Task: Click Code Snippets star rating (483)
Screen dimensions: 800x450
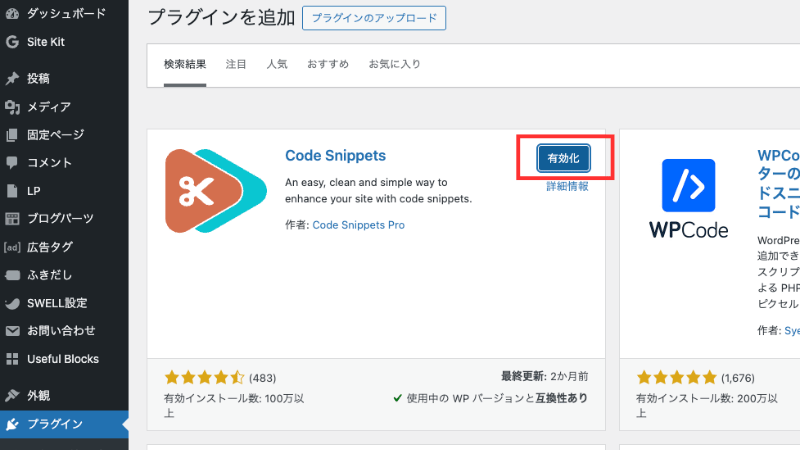Action: point(219,378)
